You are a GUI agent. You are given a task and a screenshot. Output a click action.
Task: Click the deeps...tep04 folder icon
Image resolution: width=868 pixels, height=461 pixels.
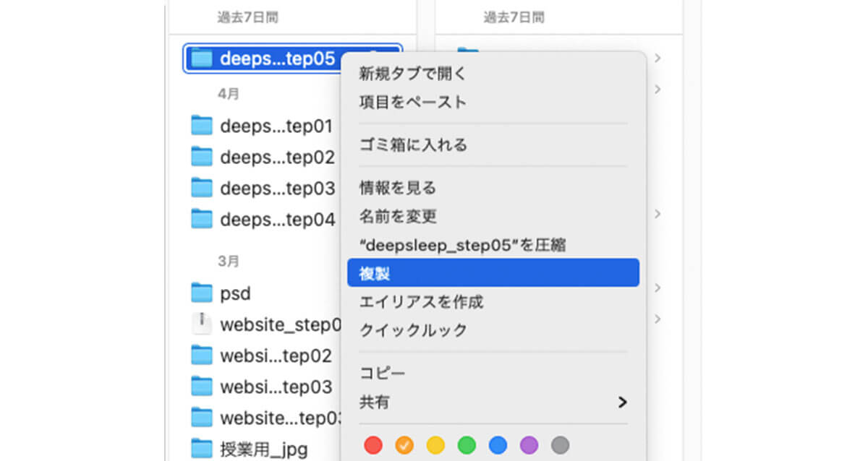coord(201,219)
